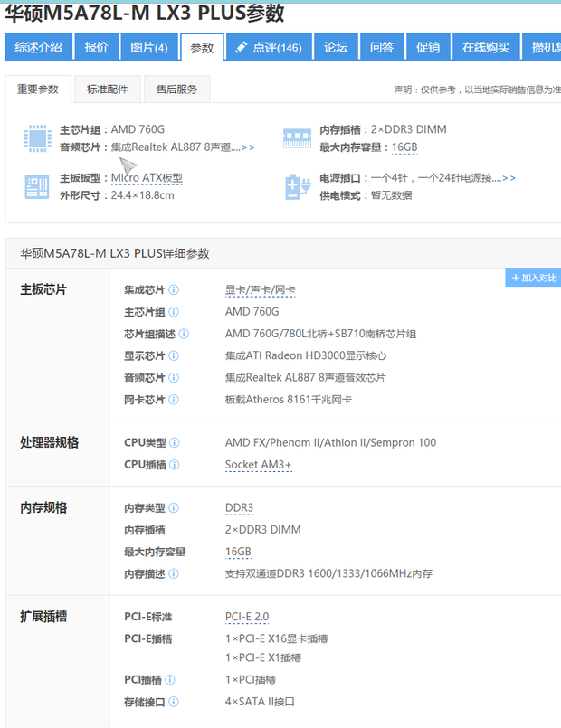Viewport: 561px width, 728px height.
Task: Click the text 板载Atheros 8161千兆网卡
Action: tap(289, 400)
